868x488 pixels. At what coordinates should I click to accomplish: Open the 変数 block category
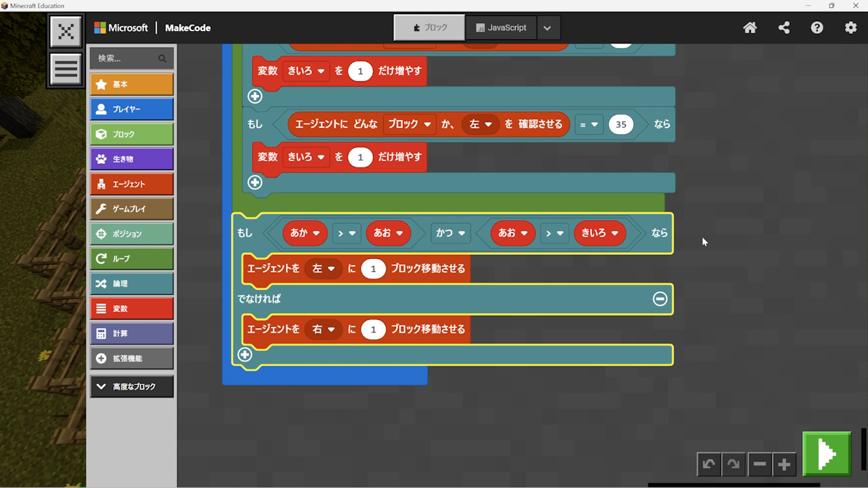pos(132,308)
